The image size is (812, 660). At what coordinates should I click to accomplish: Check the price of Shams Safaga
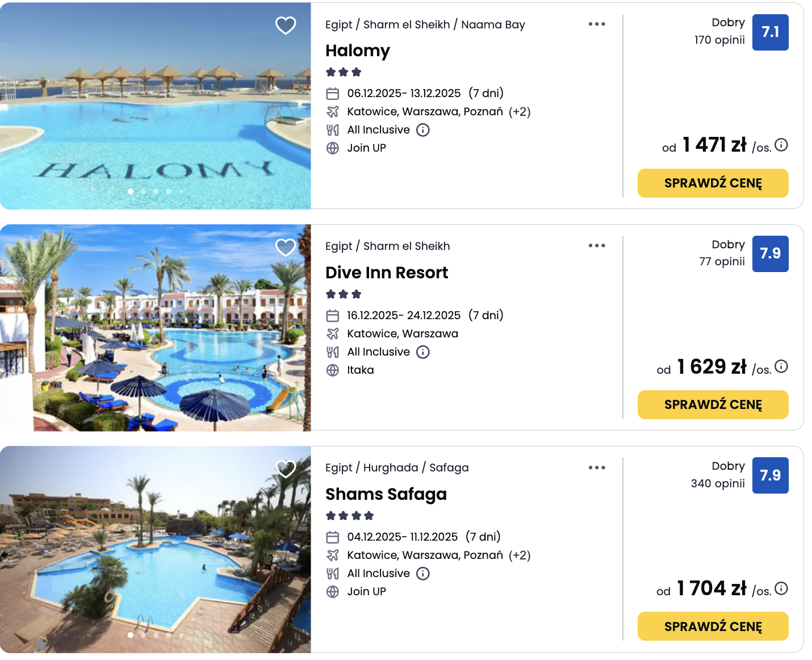713,626
